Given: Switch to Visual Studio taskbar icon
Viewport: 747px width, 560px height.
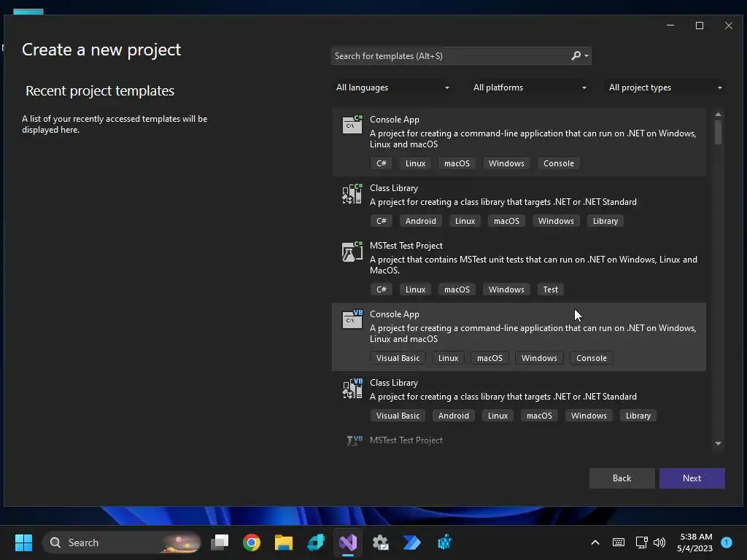Looking at the screenshot, I should (348, 542).
